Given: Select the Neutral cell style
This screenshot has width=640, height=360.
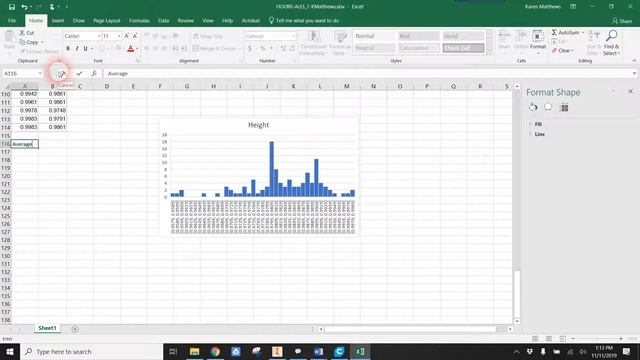Looking at the screenshot, I should pyautogui.click(x=374, y=48).
